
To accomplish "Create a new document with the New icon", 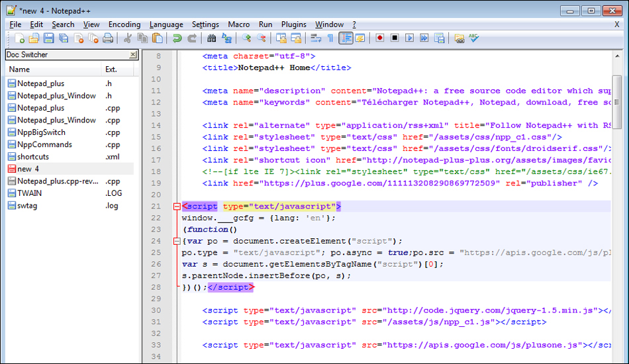I will click(19, 38).
